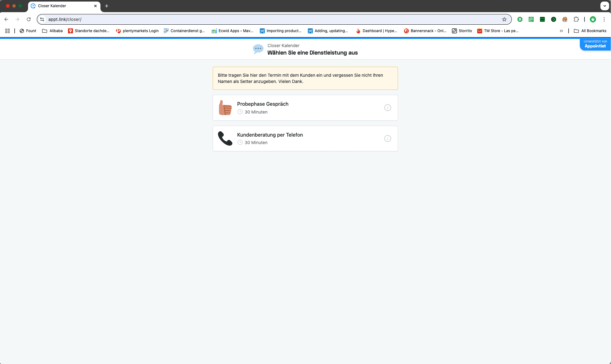Go back to previous page
This screenshot has height=364, width=611.
click(6, 19)
